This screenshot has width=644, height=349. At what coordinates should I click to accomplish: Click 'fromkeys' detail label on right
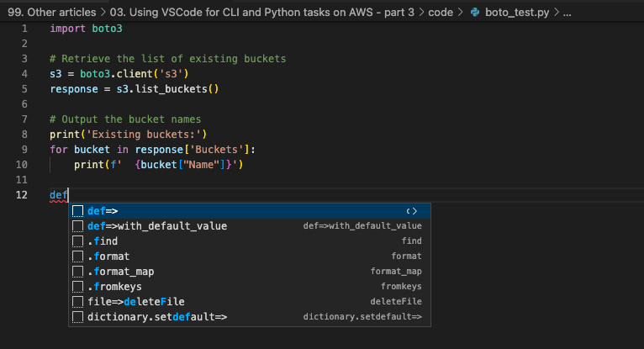coord(401,287)
